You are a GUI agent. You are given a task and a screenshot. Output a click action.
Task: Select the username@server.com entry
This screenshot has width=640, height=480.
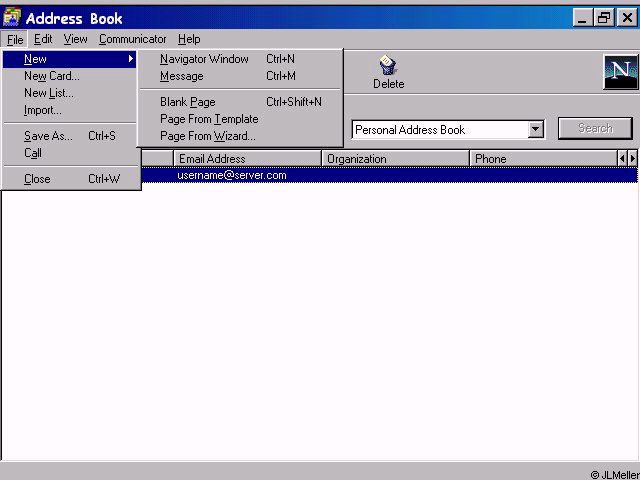tap(232, 176)
